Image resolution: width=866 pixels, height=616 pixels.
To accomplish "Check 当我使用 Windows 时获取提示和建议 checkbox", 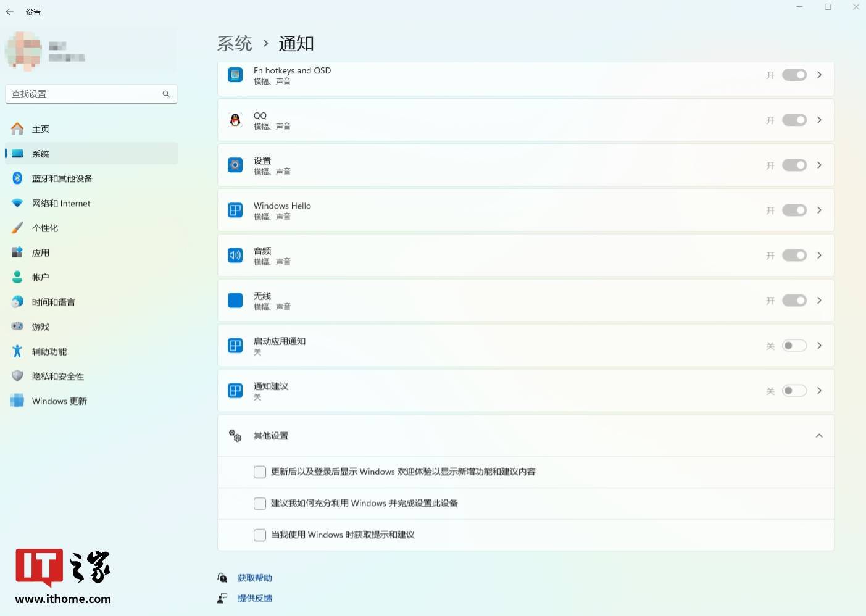I will 260,535.
